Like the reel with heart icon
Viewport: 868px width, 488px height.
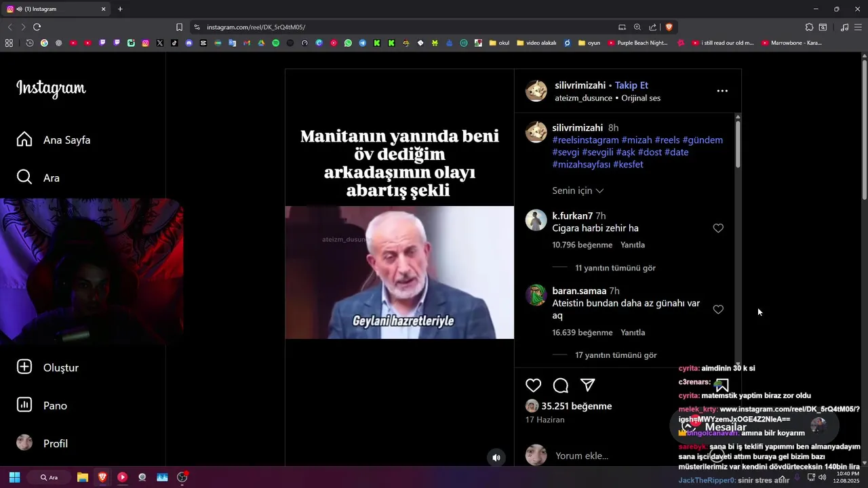[x=534, y=385]
